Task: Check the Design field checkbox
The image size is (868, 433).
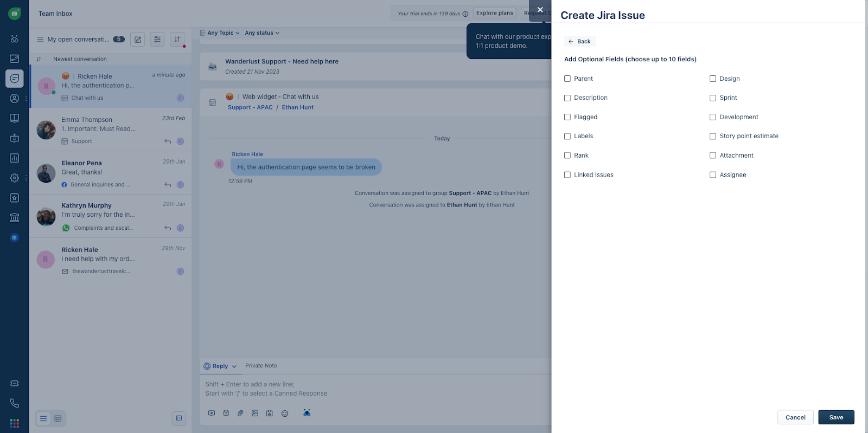Action: pos(713,79)
